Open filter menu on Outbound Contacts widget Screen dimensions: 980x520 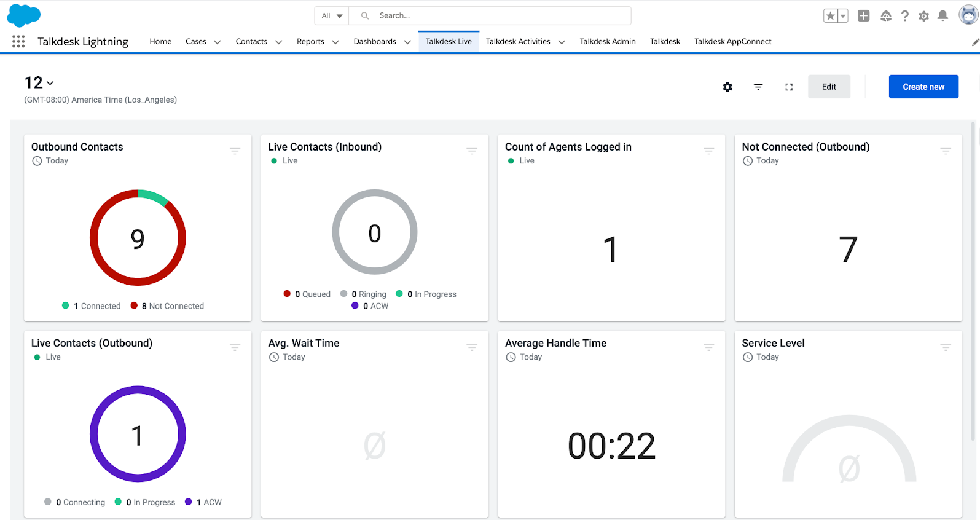[x=235, y=151]
